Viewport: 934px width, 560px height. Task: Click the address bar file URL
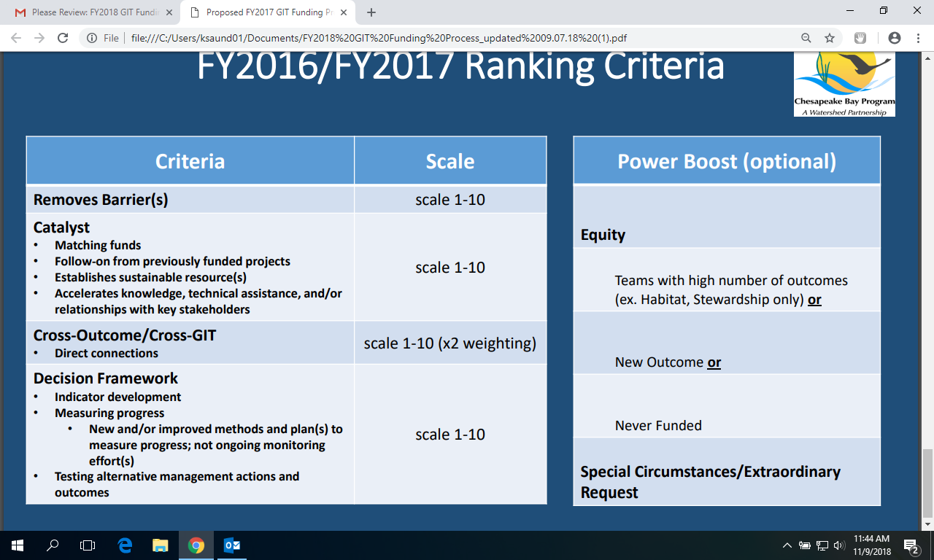point(379,38)
